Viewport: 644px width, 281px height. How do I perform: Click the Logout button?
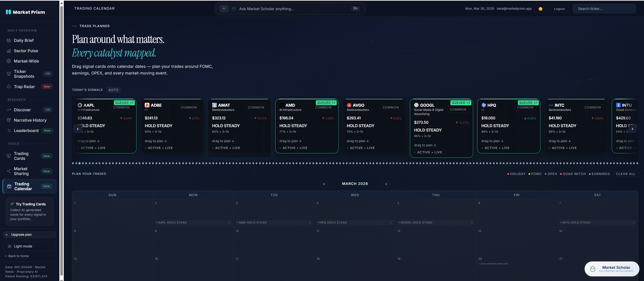pyautogui.click(x=559, y=9)
